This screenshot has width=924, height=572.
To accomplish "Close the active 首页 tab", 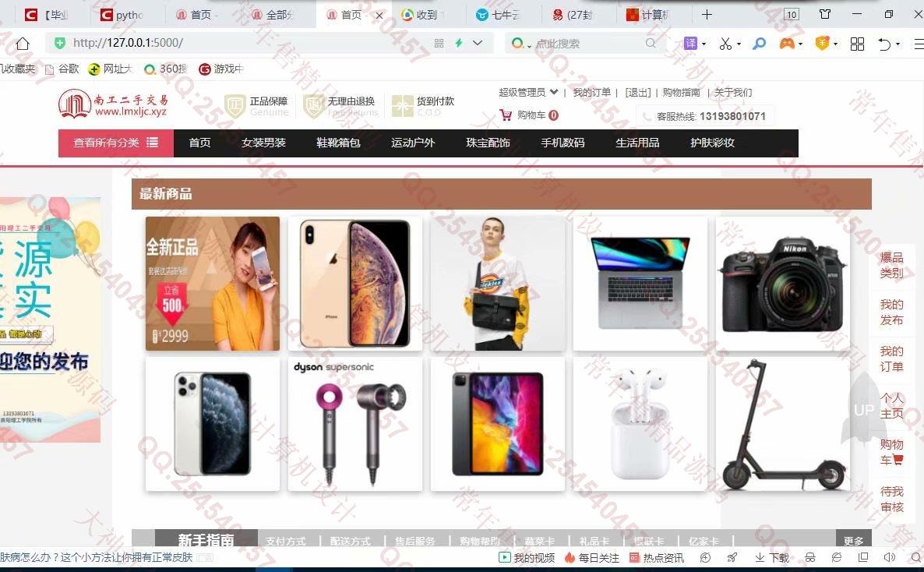I will coord(379,16).
